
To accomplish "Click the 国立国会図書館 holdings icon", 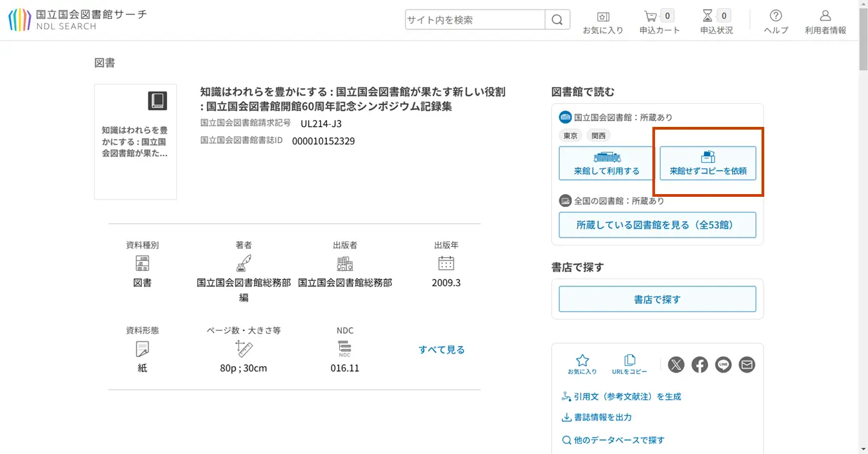I will click(x=566, y=117).
